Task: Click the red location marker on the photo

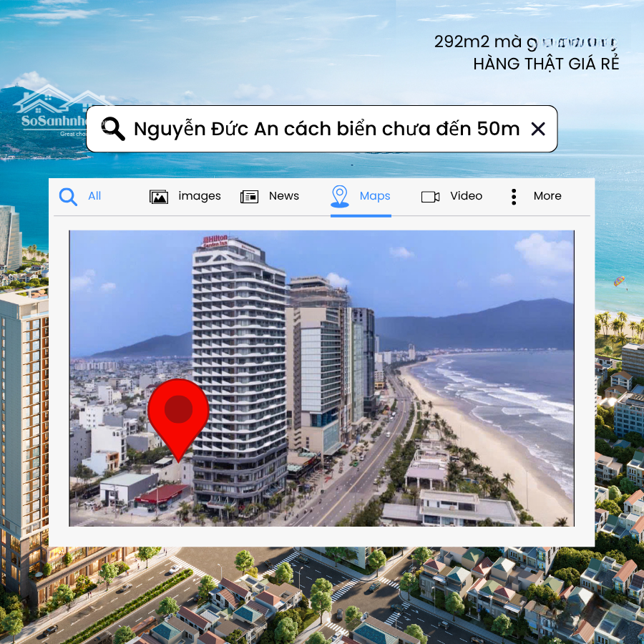Action: point(178,411)
